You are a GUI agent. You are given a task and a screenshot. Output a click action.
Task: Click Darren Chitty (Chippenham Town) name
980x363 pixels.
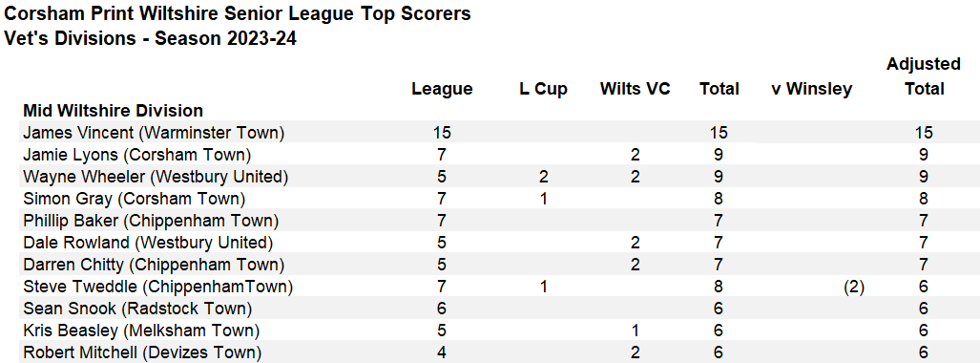(x=153, y=265)
